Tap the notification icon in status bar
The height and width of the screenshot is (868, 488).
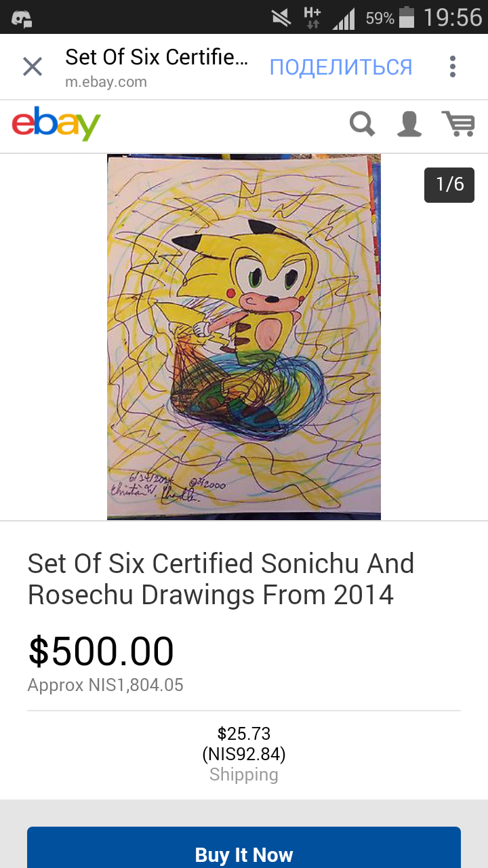click(x=22, y=18)
